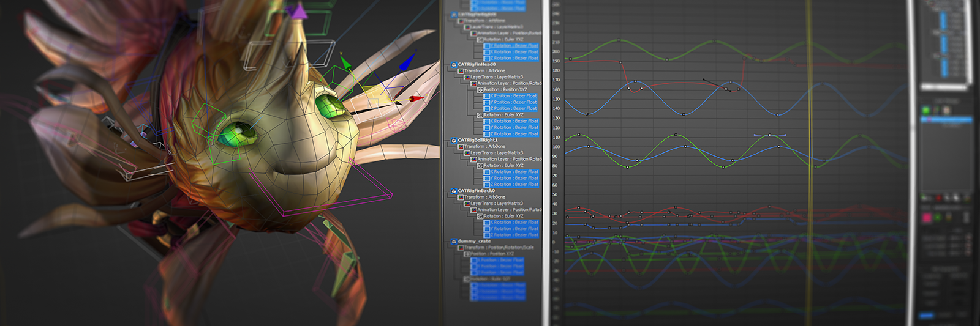
Task: Click Transform : ArbBone icon under CATRigBellRight1
Action: tap(461, 147)
